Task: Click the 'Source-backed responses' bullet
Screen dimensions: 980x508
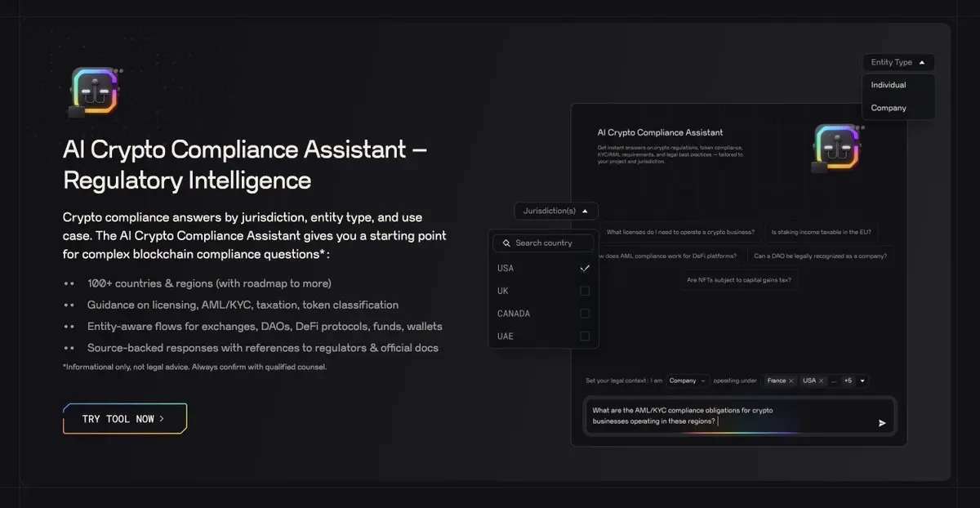Action: [x=263, y=348]
